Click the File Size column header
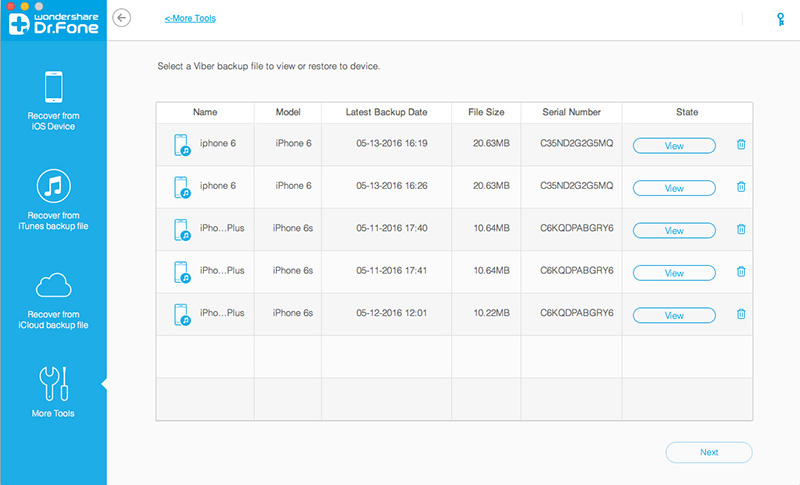 pos(486,112)
